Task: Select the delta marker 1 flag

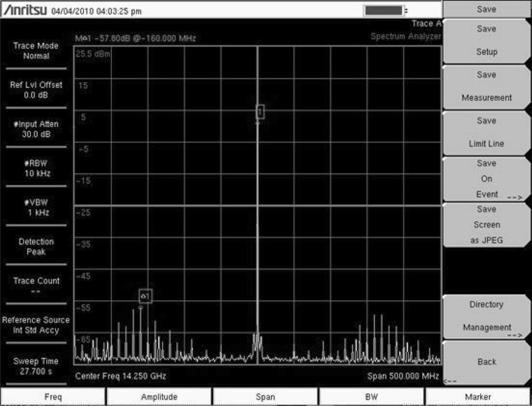Action: [145, 296]
